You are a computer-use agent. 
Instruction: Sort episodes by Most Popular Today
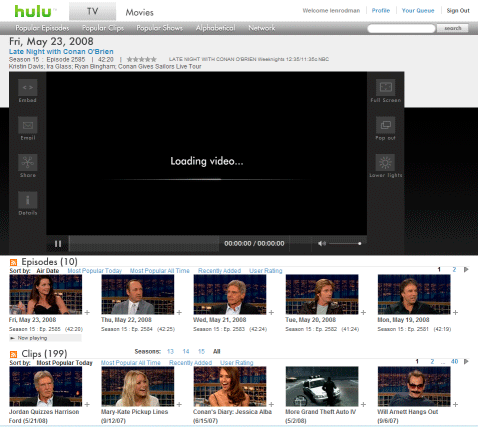tap(95, 271)
